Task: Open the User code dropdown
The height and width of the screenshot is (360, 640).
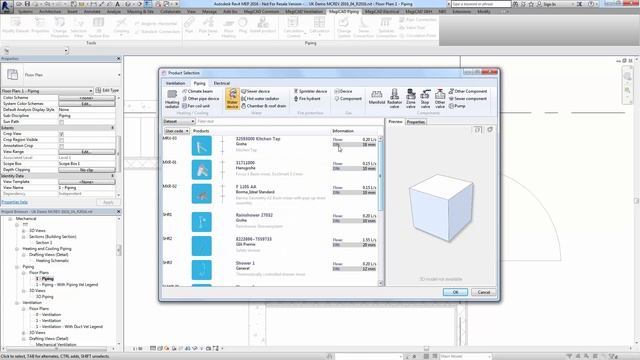Action: pos(176,131)
